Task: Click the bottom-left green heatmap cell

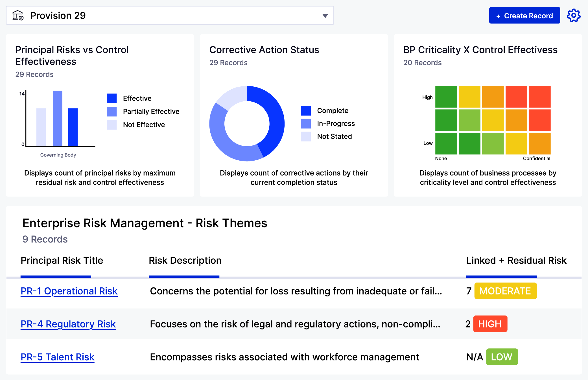Action: [446, 144]
